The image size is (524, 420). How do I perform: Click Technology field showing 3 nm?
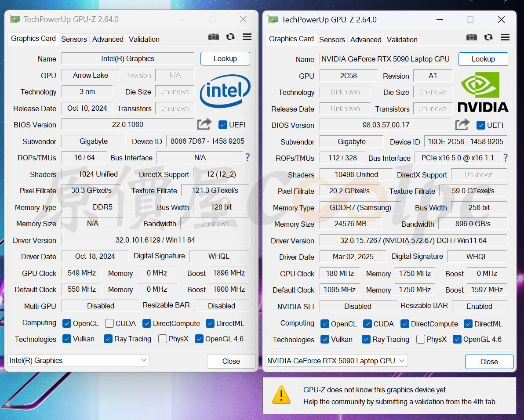tap(87, 91)
